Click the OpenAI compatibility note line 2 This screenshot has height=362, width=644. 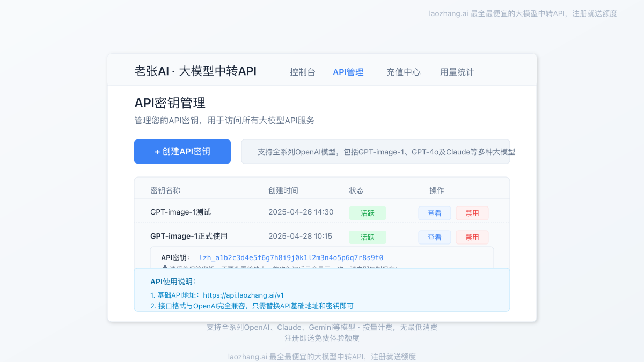(x=252, y=306)
